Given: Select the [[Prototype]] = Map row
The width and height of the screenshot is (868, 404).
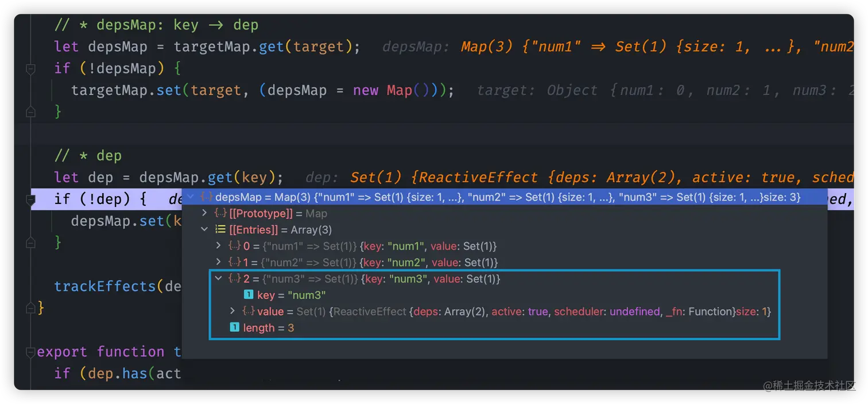Looking at the screenshot, I should pos(505,213).
